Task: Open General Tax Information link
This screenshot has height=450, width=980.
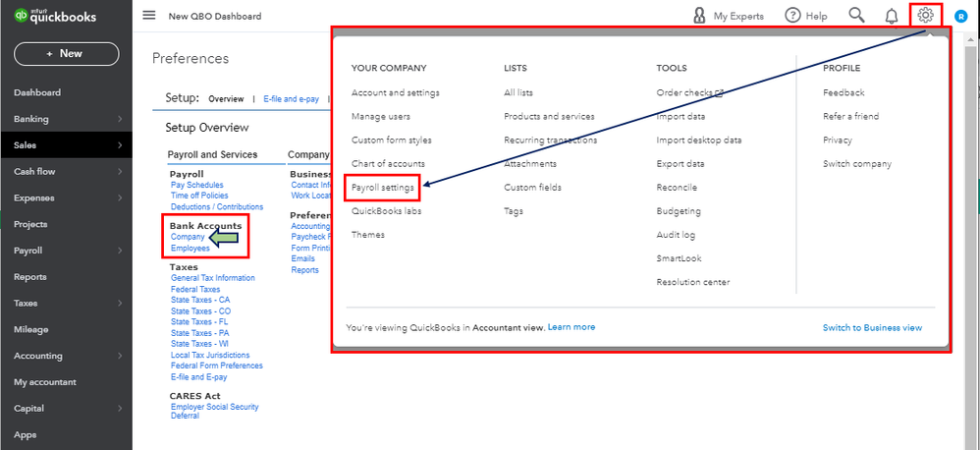Action: 212,277
